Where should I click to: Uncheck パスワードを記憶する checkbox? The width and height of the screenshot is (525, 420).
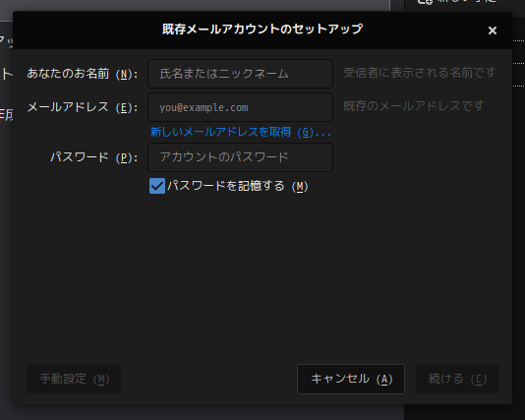click(157, 186)
